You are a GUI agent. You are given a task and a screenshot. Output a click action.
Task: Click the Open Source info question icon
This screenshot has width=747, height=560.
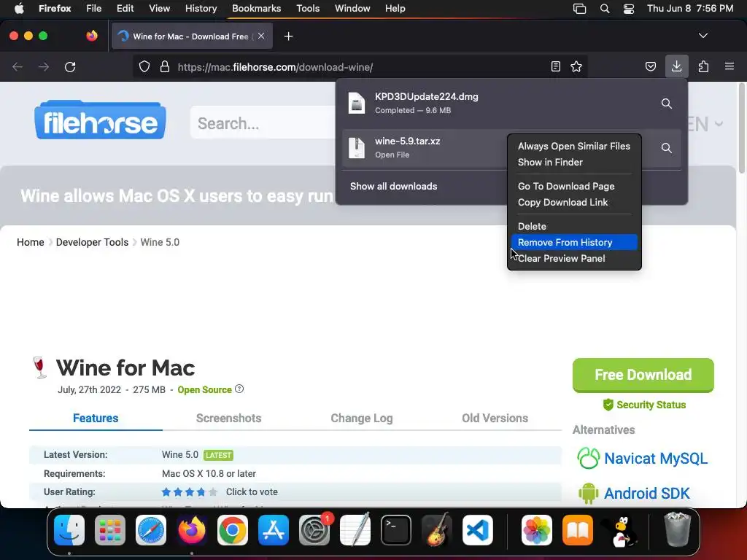[x=239, y=389]
